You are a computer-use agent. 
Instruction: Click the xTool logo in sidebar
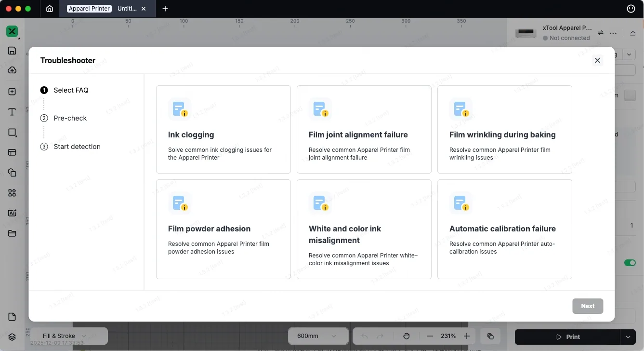[x=12, y=32]
